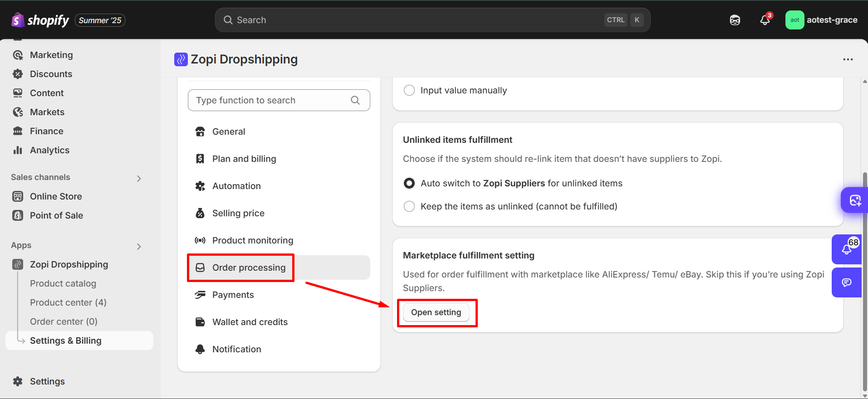This screenshot has height=399, width=868.
Task: Open Product catalog in sidebar
Action: tap(63, 283)
